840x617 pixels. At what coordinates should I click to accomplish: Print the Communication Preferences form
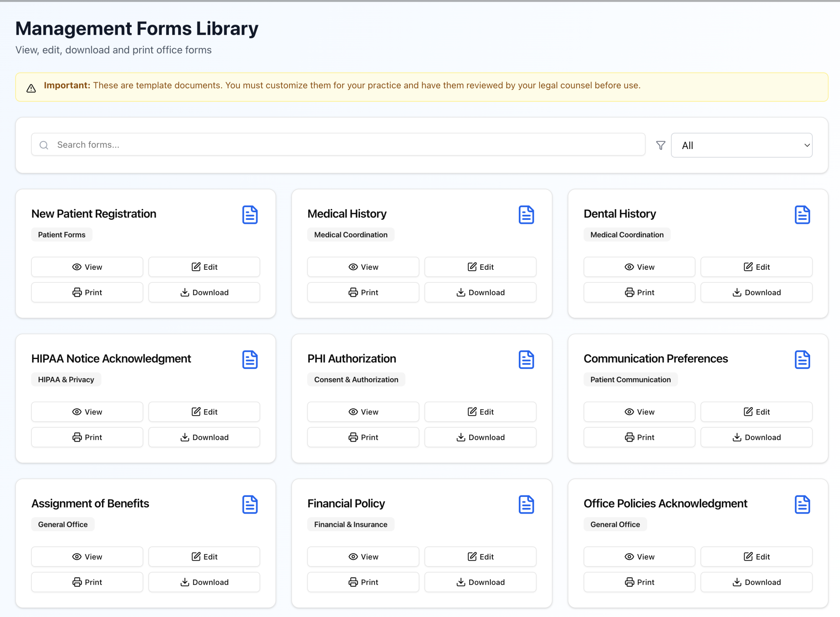640,437
